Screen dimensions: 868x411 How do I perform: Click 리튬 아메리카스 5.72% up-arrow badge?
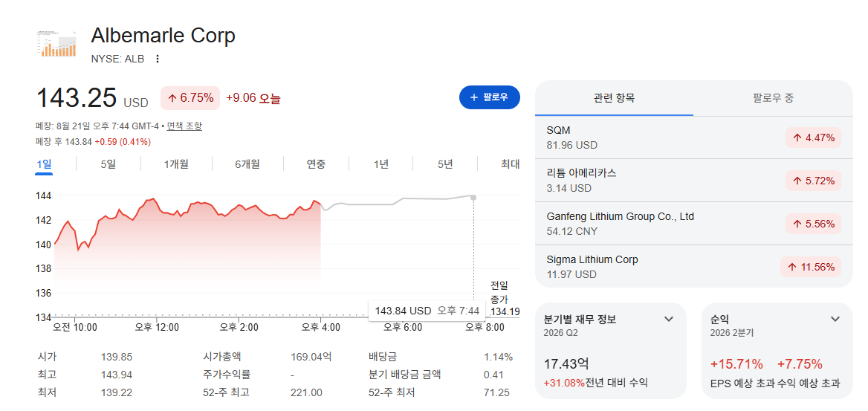tap(813, 181)
